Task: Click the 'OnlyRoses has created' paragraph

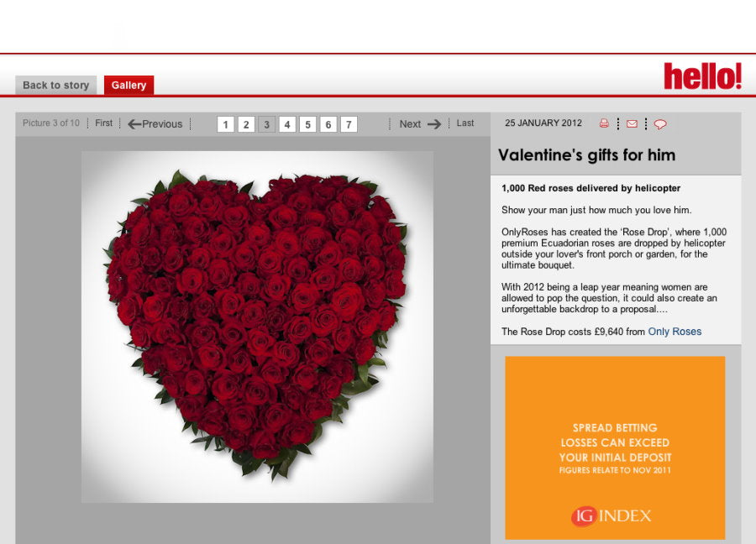Action: pos(614,248)
